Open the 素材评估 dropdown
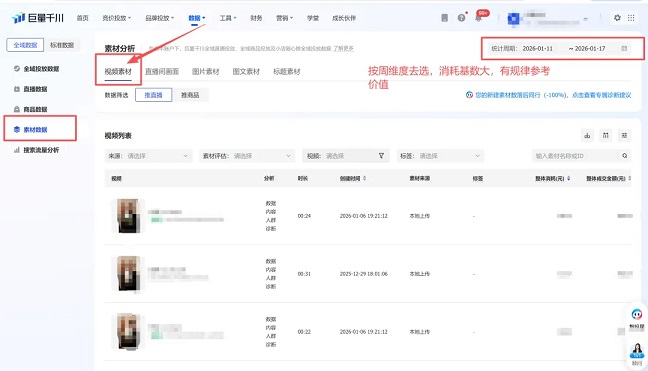 [x=247, y=156]
